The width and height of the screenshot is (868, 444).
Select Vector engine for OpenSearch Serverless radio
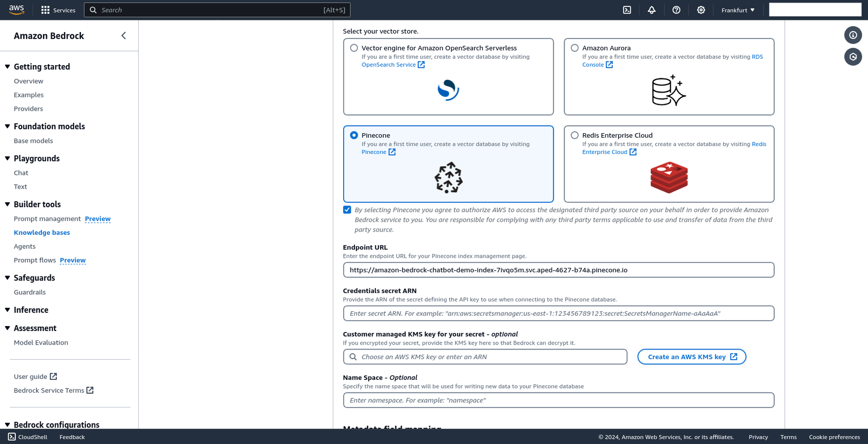point(354,48)
